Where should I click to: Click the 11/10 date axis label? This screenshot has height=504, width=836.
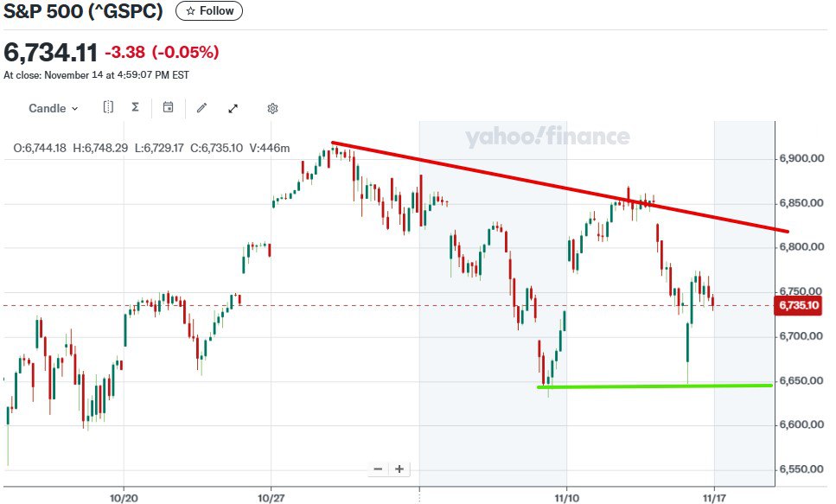(x=566, y=499)
